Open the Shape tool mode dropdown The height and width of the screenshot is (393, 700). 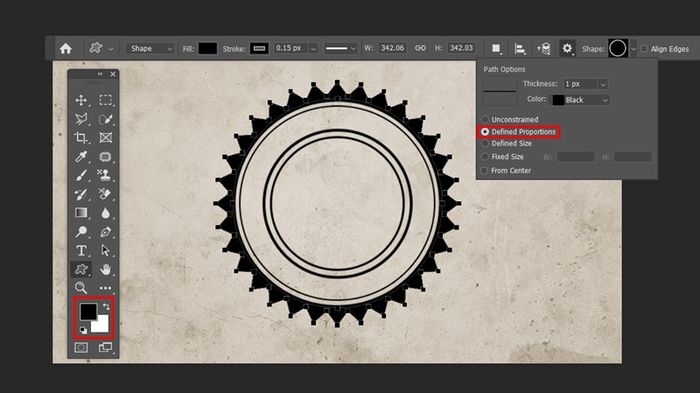point(150,48)
